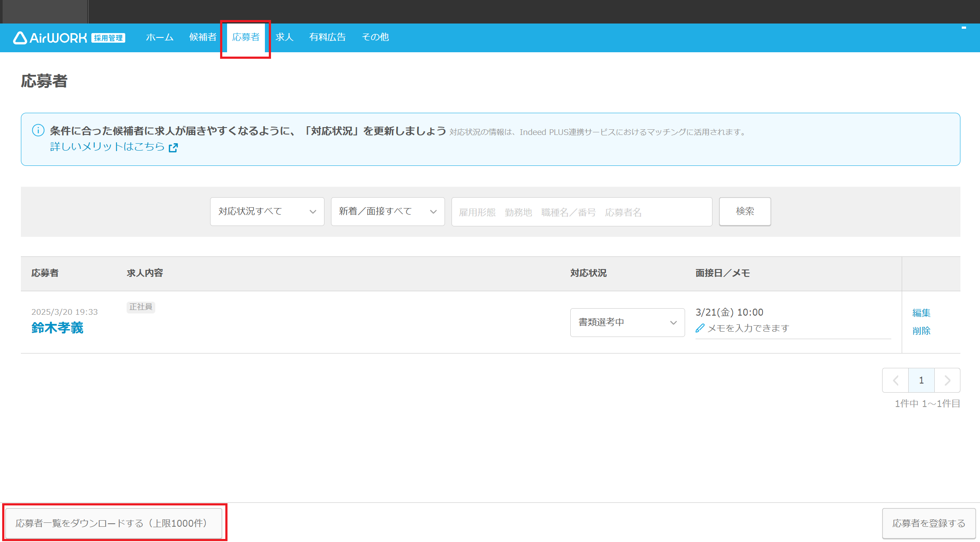The image size is (980, 542).
Task: Click 応募者一覧をダウンロードする button
Action: coord(114,523)
